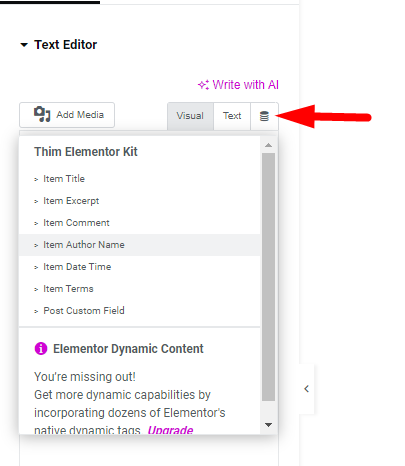This screenshot has height=466, width=405.
Task: Click the Add Media button
Action: click(67, 115)
